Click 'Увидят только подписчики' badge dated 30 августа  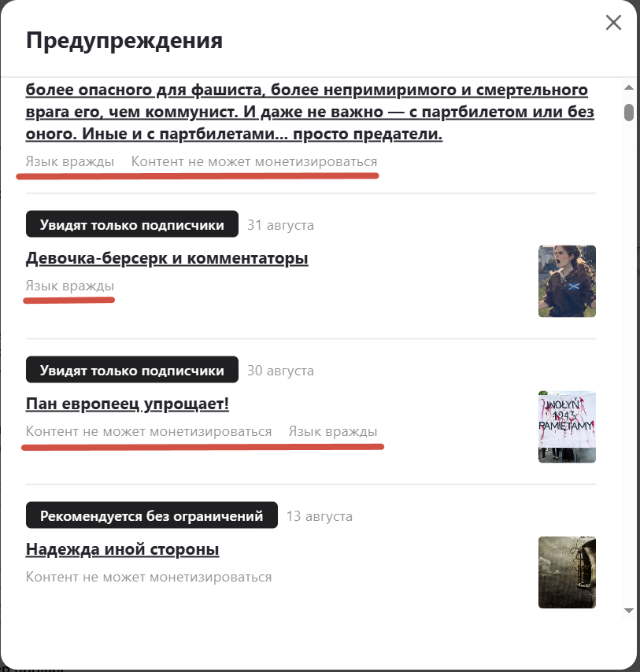(132, 370)
